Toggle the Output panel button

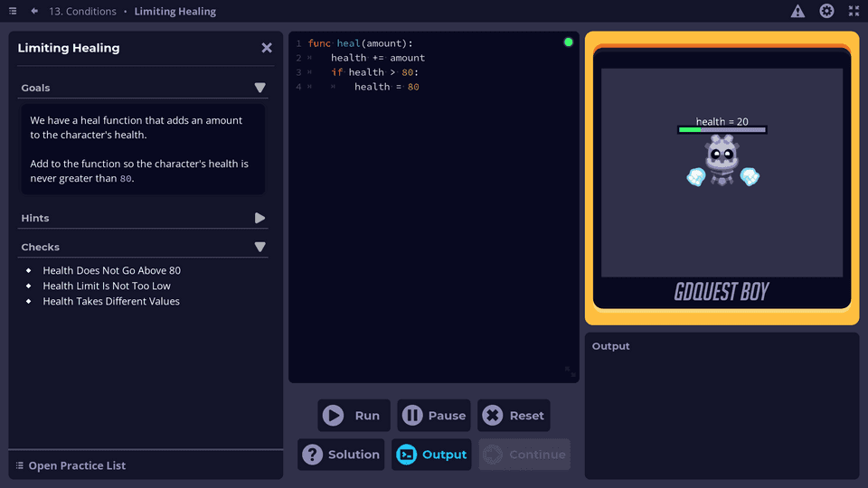click(x=431, y=455)
